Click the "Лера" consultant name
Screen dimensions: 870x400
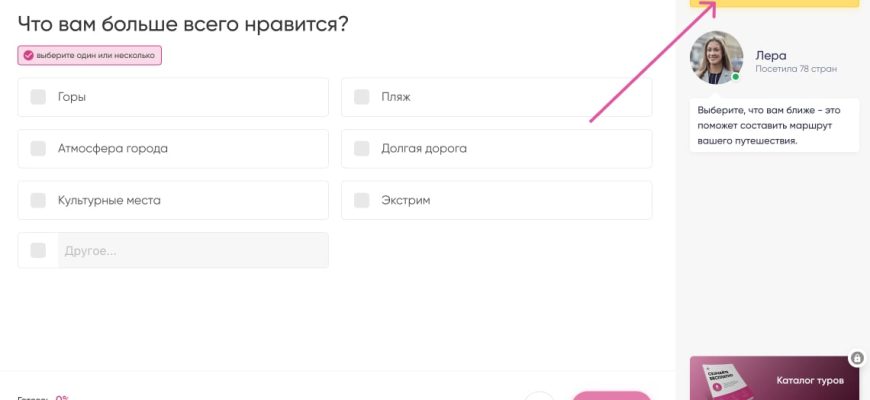pos(771,55)
